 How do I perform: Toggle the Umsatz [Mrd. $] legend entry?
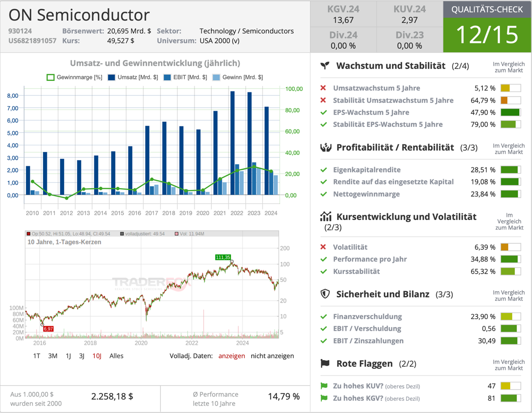pos(133,77)
